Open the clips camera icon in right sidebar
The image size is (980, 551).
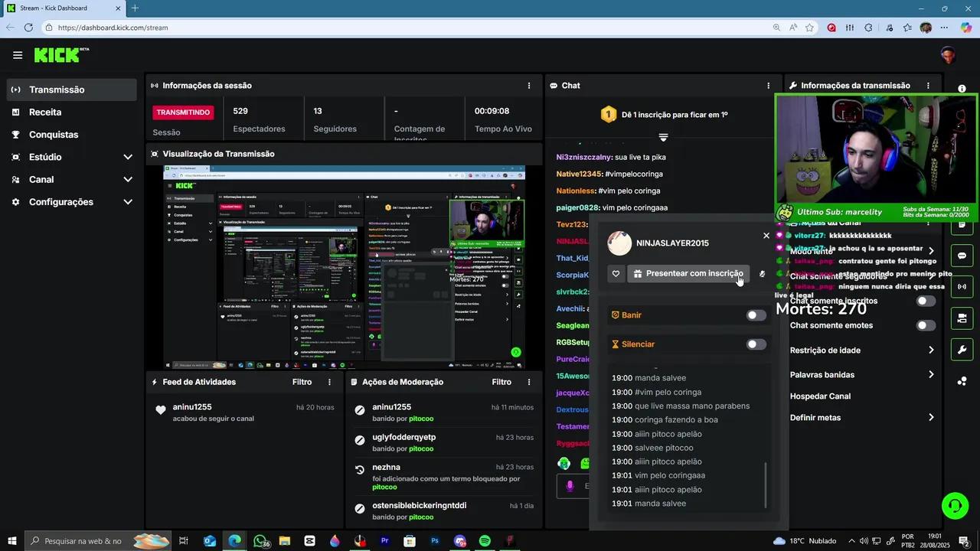click(x=962, y=318)
